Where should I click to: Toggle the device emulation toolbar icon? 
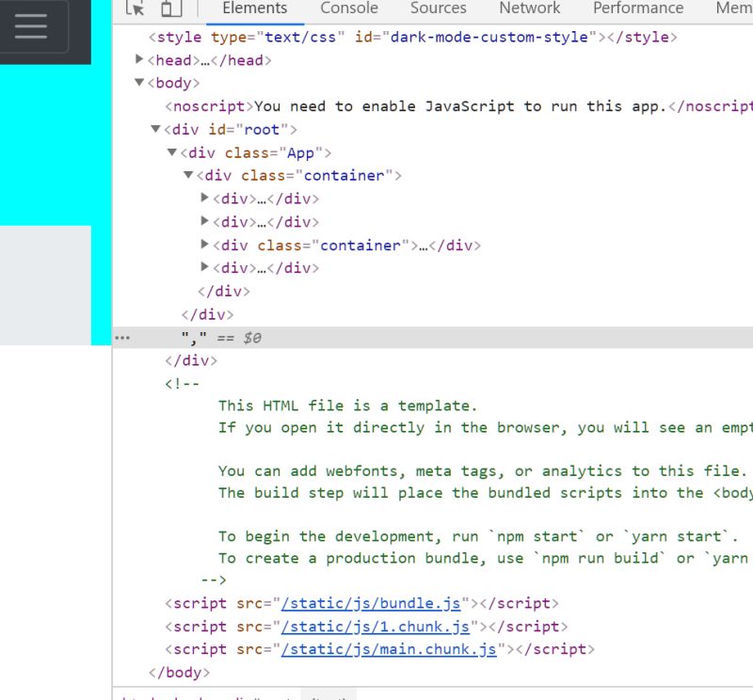coord(171,8)
